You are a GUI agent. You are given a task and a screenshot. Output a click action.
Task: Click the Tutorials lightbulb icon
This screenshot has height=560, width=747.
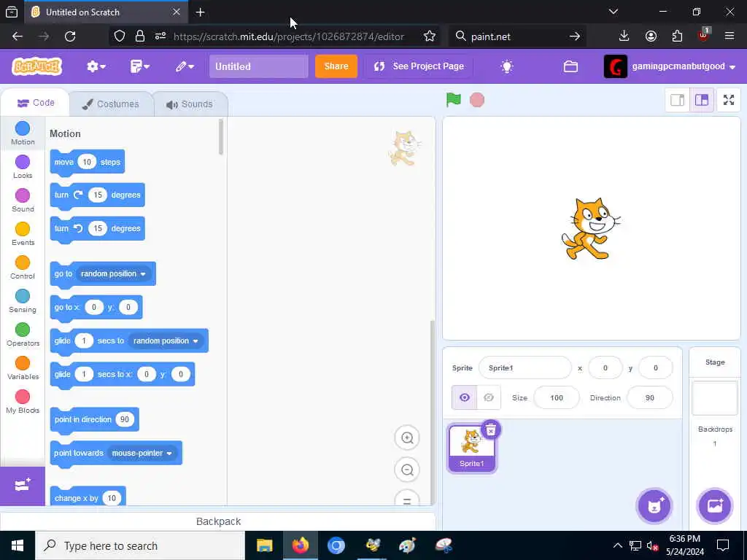click(x=507, y=66)
